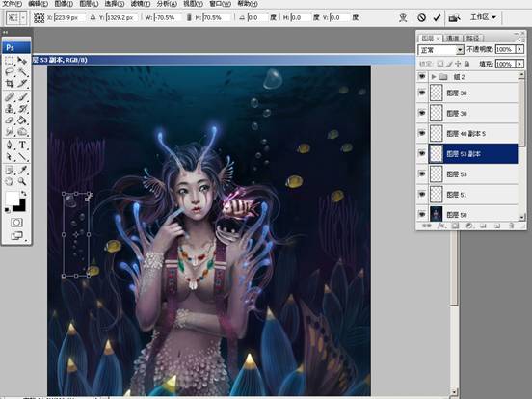This screenshot has width=532, height=399.
Task: Hide the 图层 53 副本 layer
Action: [x=422, y=153]
